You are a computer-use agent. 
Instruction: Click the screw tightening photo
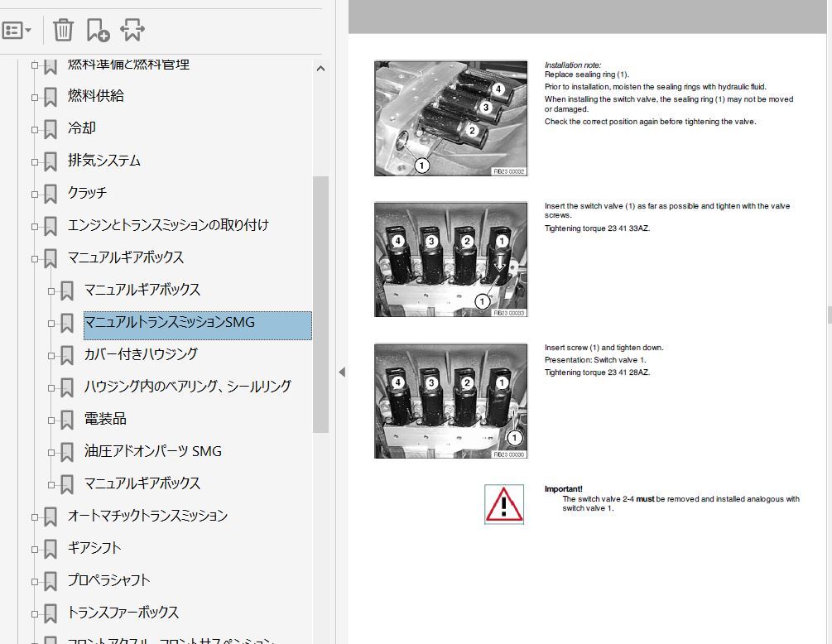450,401
